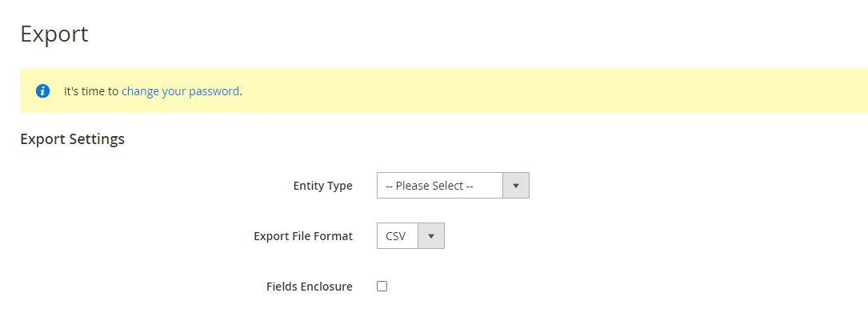Click the "It's time to" notice text
Image resolution: width=868 pixels, height=333 pixels.
point(91,91)
